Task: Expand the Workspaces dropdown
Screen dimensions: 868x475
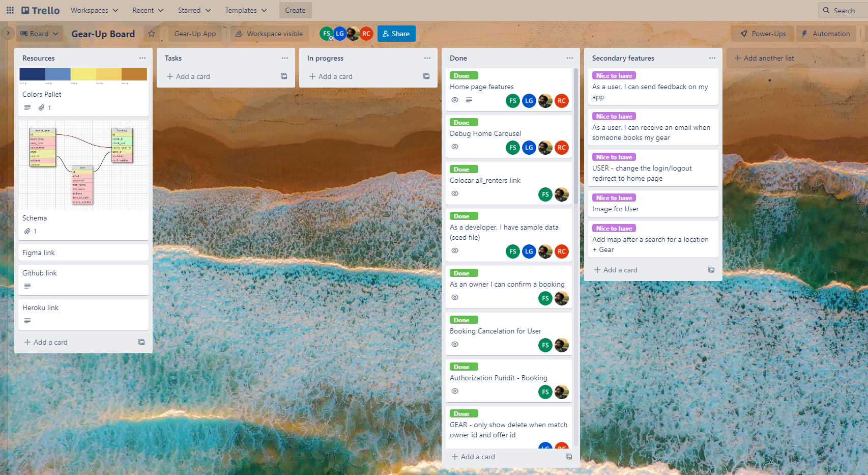Action: pyautogui.click(x=94, y=10)
